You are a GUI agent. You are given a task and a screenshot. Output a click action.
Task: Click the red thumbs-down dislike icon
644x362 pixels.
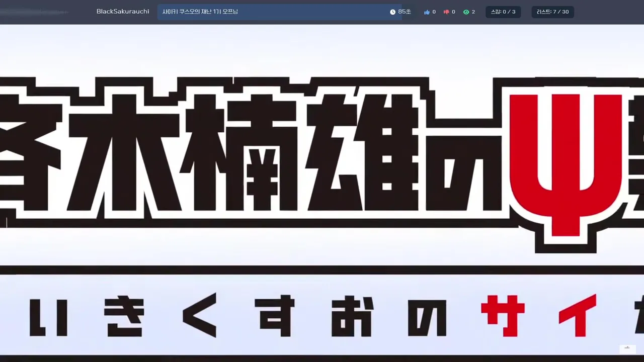(446, 12)
